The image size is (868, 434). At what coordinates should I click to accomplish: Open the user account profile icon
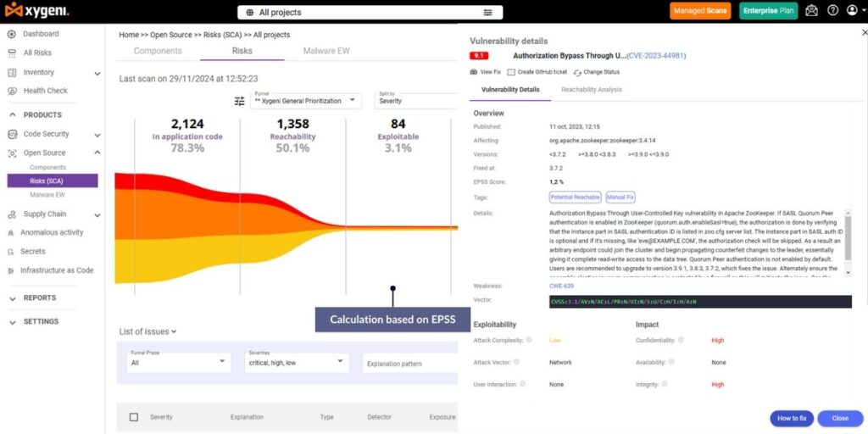pos(852,10)
